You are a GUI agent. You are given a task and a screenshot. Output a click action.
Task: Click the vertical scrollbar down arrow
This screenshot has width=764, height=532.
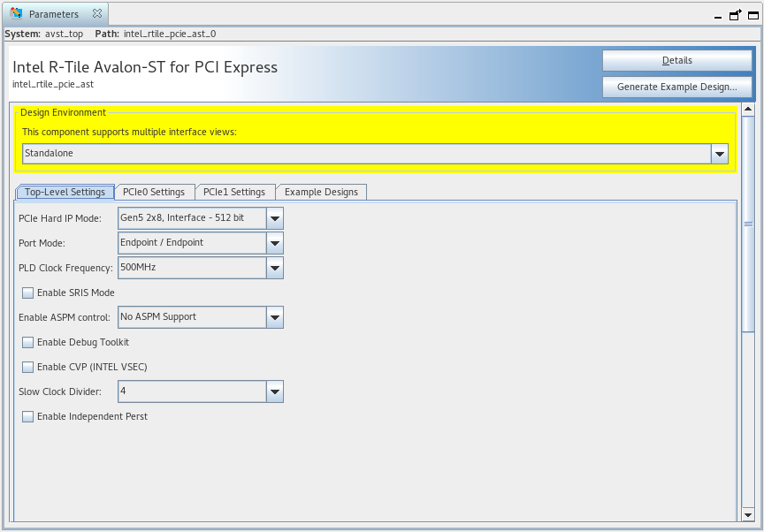(748, 515)
